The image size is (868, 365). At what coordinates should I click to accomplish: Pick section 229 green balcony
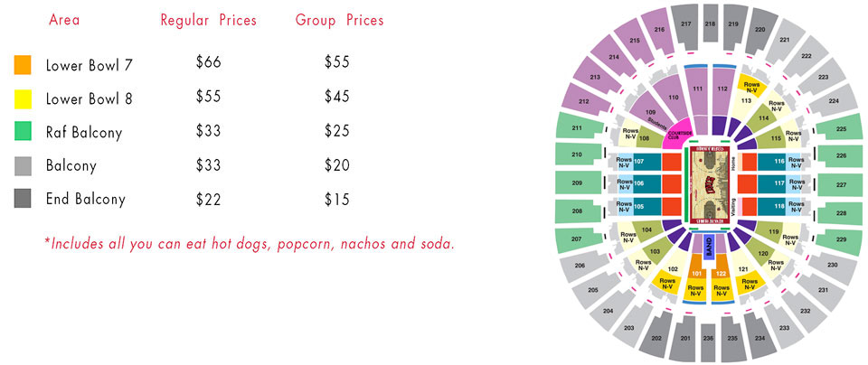(x=840, y=239)
